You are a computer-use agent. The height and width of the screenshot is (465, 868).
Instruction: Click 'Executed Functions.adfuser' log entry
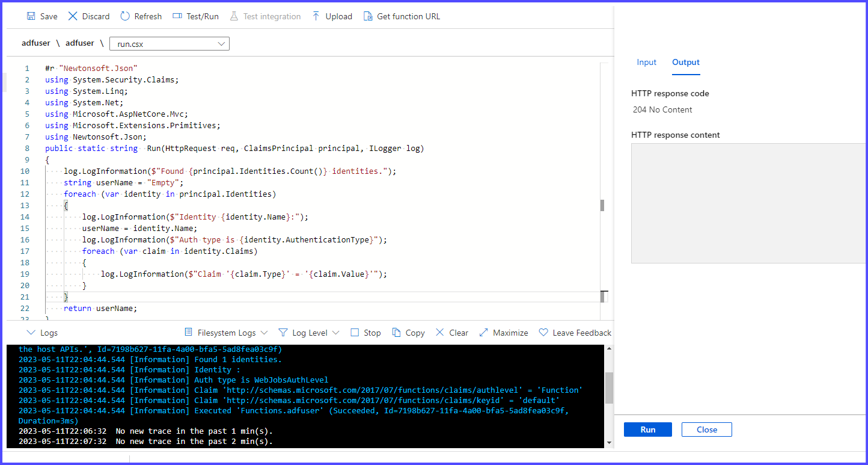pos(293,415)
